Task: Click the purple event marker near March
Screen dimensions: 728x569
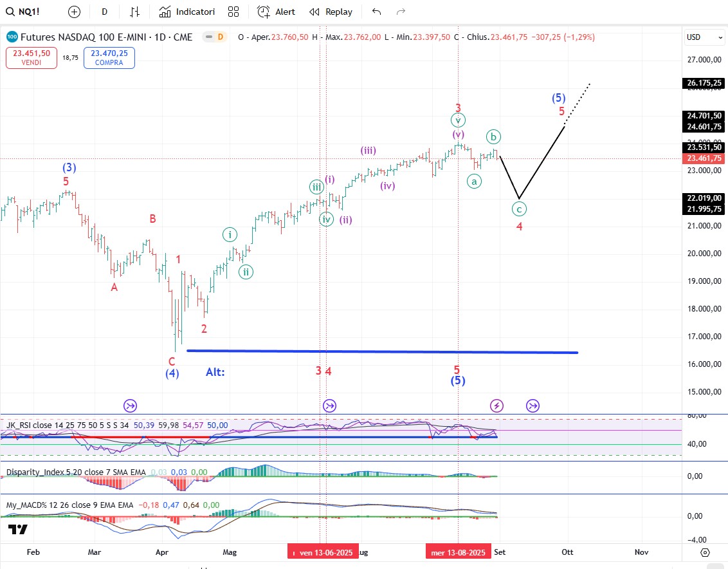Action: [x=130, y=406]
